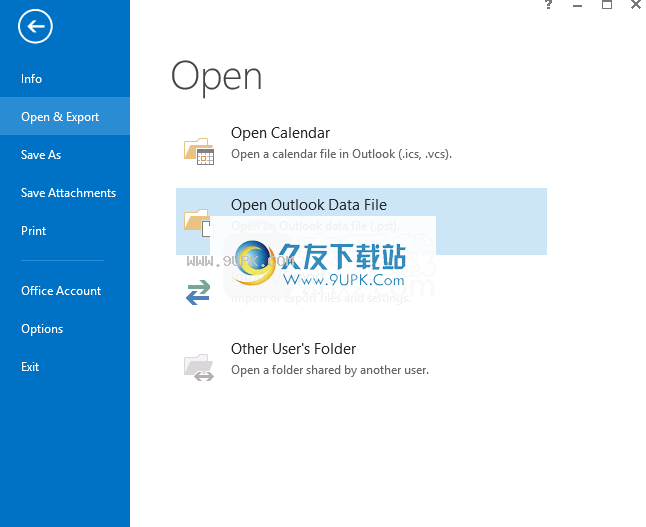Open the Save As page
Screen dimensions: 646x527
coord(41,155)
